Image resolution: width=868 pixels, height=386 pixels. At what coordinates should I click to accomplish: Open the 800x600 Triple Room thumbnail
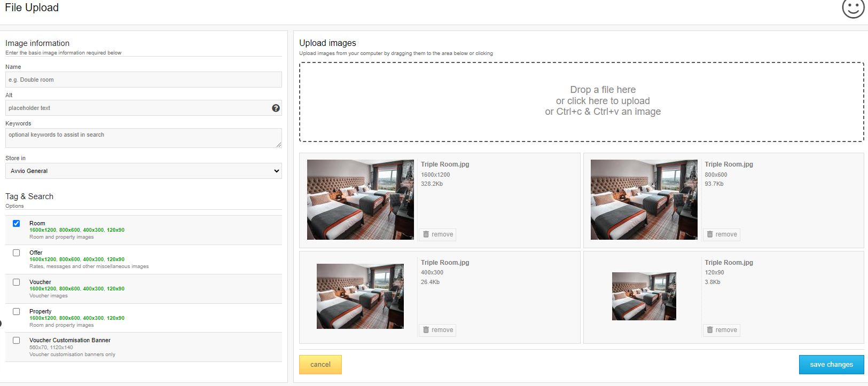click(x=644, y=200)
